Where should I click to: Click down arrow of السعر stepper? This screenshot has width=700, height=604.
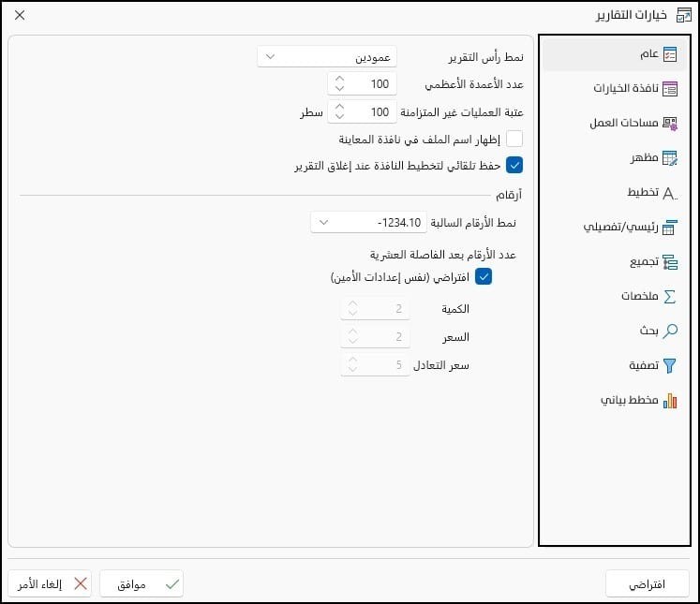click(352, 341)
